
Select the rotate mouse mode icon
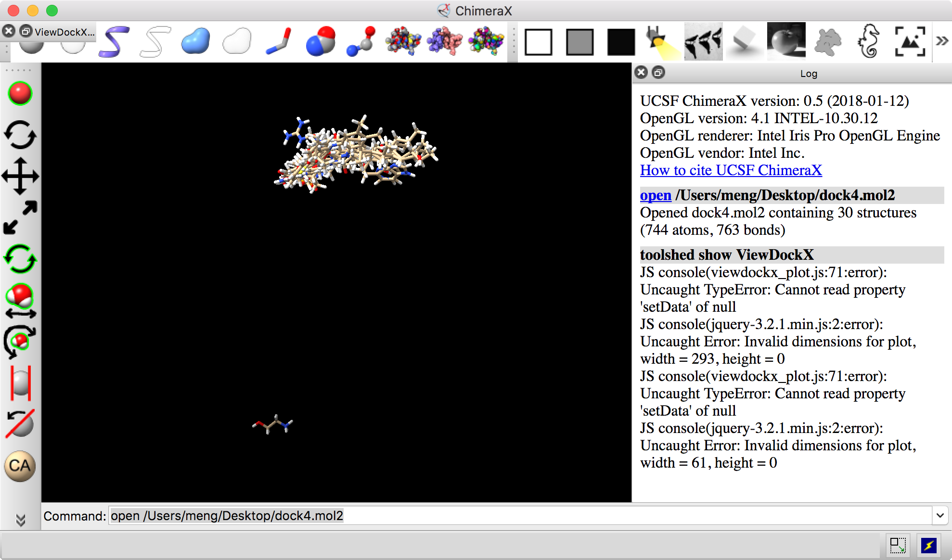click(20, 135)
